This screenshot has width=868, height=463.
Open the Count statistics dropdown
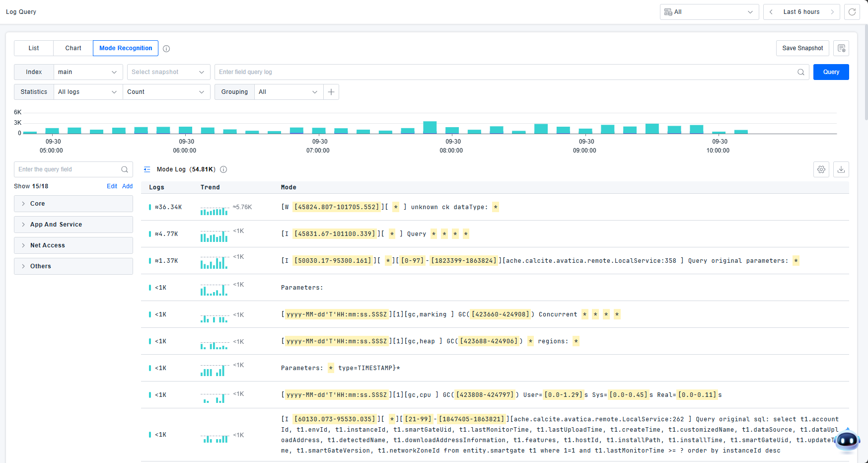tap(166, 92)
